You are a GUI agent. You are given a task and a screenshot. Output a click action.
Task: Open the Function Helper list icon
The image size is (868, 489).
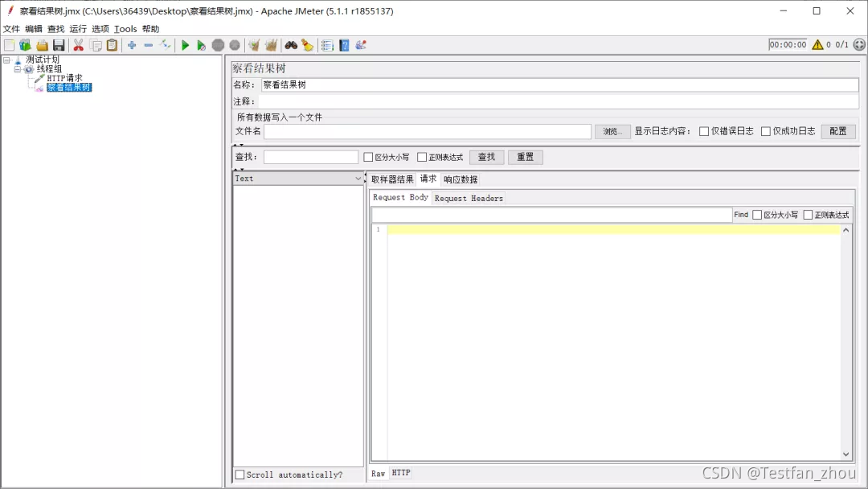coord(327,45)
